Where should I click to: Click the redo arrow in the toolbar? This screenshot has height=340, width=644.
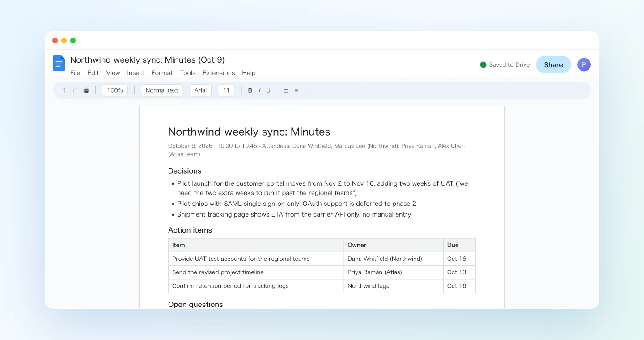[75, 90]
